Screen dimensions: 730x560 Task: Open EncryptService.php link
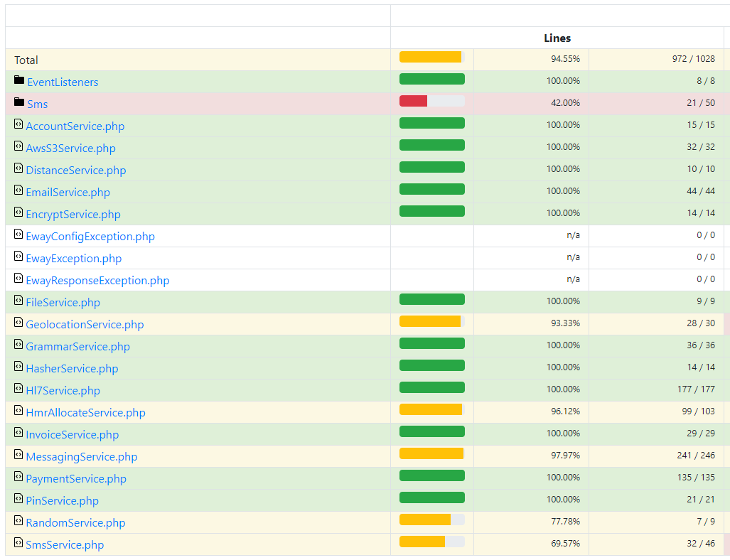73,214
